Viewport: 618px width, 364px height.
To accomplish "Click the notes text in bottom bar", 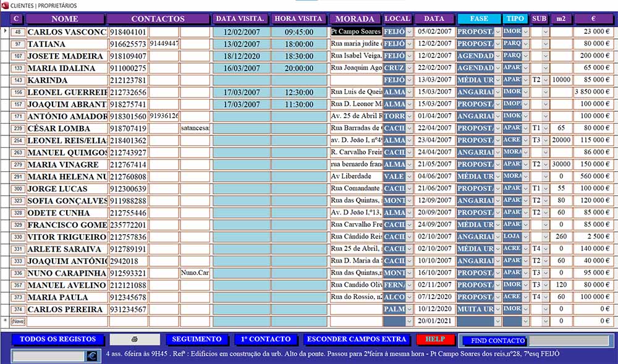I will (x=332, y=353).
